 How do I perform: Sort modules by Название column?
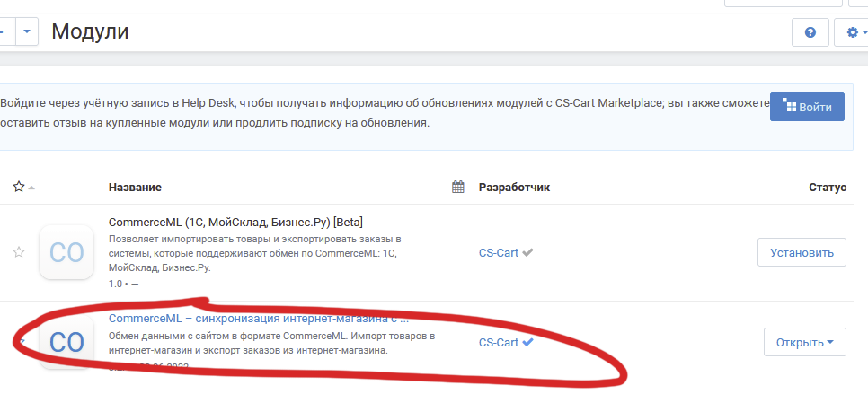coord(135,188)
